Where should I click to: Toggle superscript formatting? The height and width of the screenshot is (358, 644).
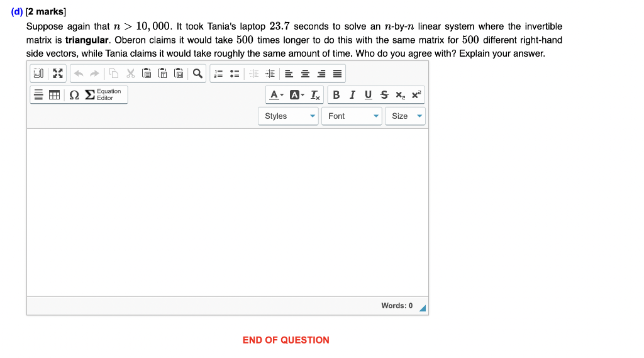416,95
